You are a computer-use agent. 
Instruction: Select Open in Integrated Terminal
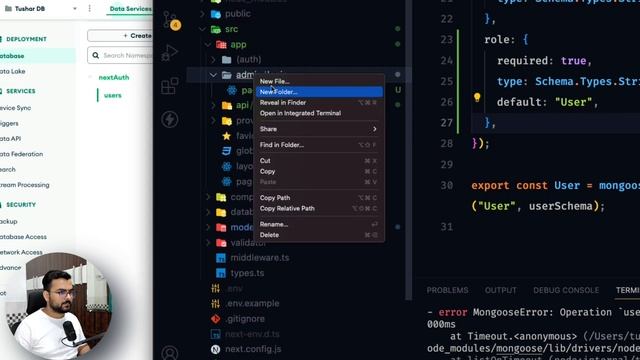tap(319, 113)
